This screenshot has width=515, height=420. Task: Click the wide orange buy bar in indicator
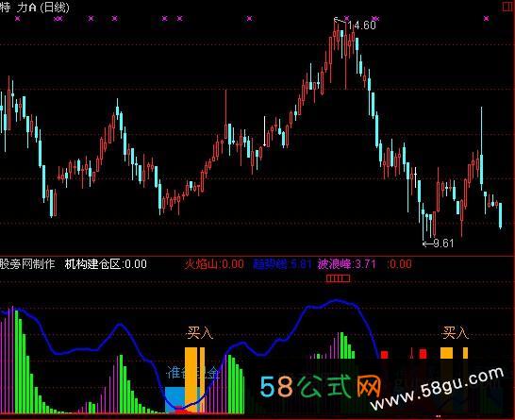pyautogui.click(x=191, y=379)
